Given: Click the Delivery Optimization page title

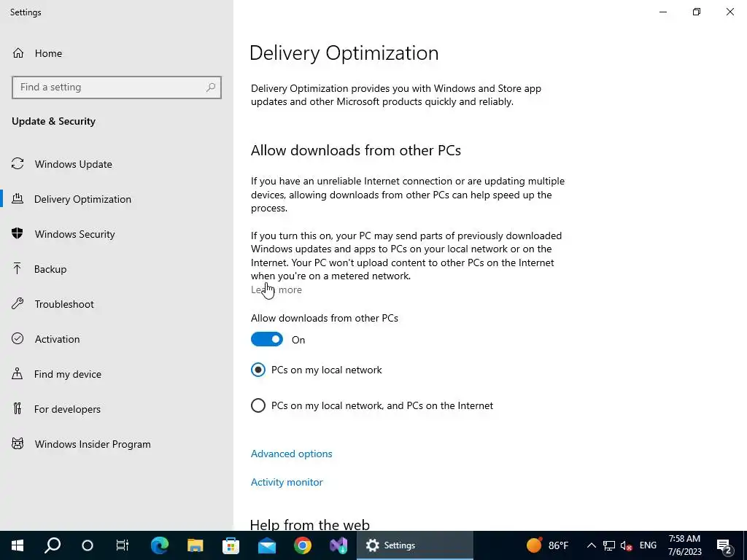Looking at the screenshot, I should pos(344,52).
